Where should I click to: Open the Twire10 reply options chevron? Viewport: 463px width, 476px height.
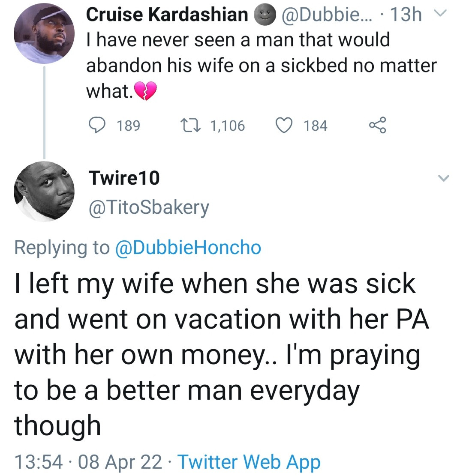pyautogui.click(x=445, y=178)
